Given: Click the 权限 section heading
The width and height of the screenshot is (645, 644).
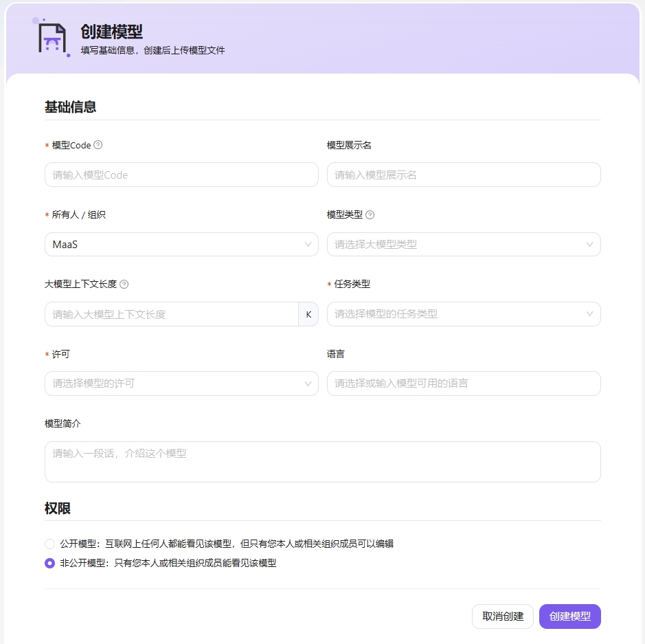Looking at the screenshot, I should (58, 508).
